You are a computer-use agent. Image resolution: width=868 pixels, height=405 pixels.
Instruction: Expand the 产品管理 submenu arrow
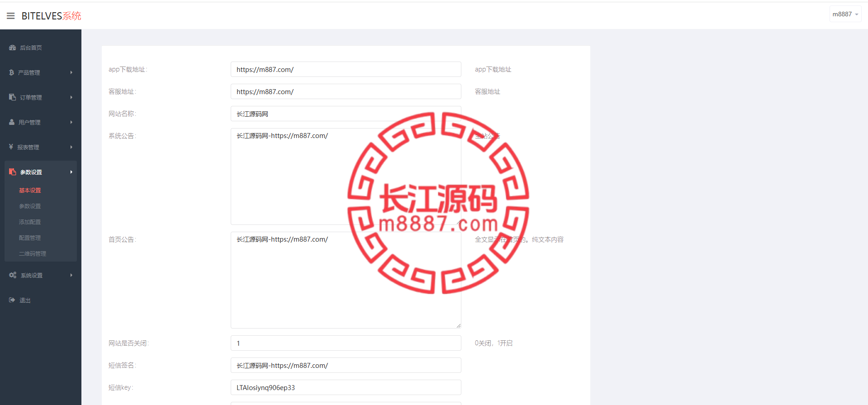pos(71,72)
